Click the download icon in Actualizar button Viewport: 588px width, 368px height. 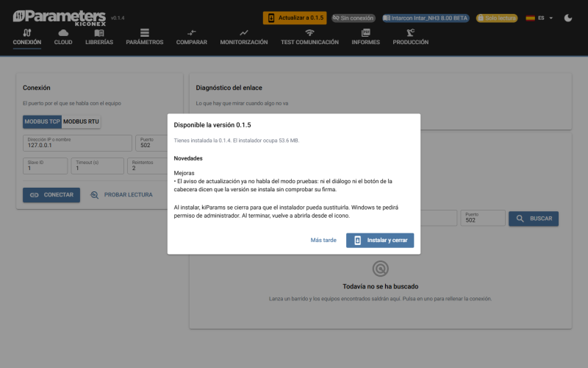(x=271, y=18)
